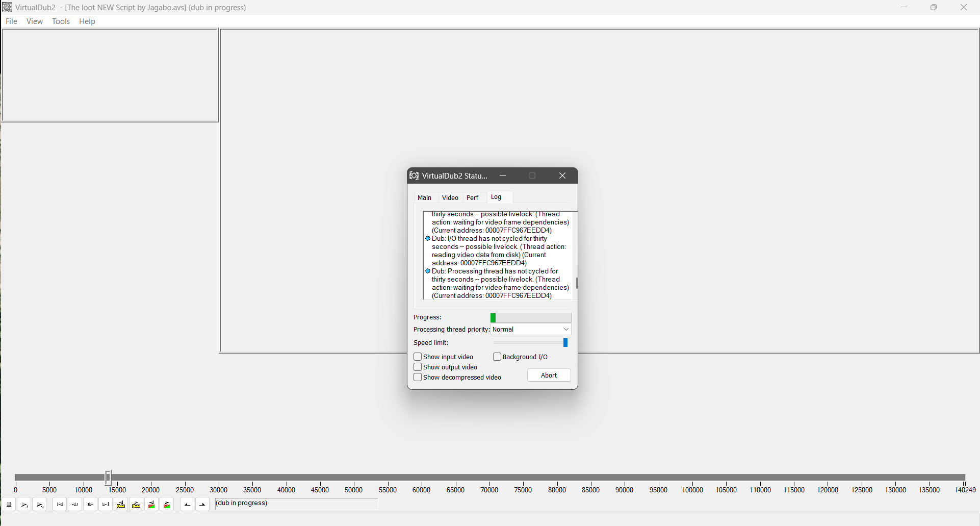The image size is (980, 526).
Task: Click the 'Speed limit:' label
Action: point(431,343)
